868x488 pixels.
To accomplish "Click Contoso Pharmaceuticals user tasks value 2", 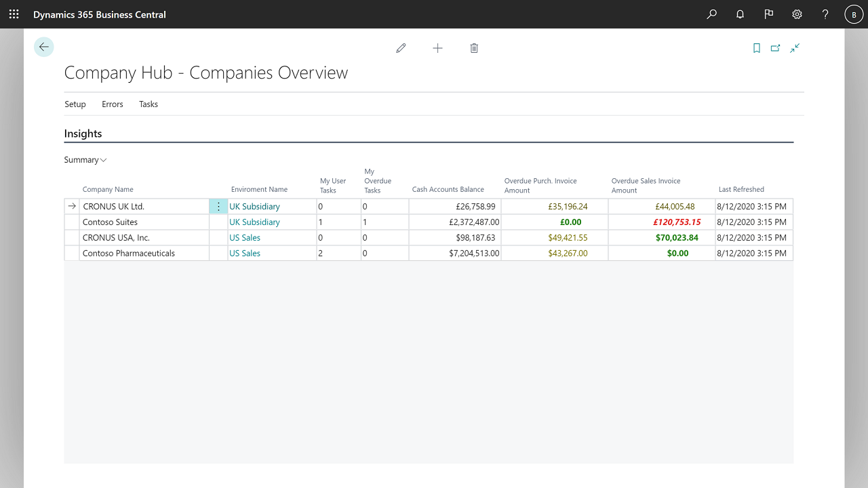I will coord(321,253).
